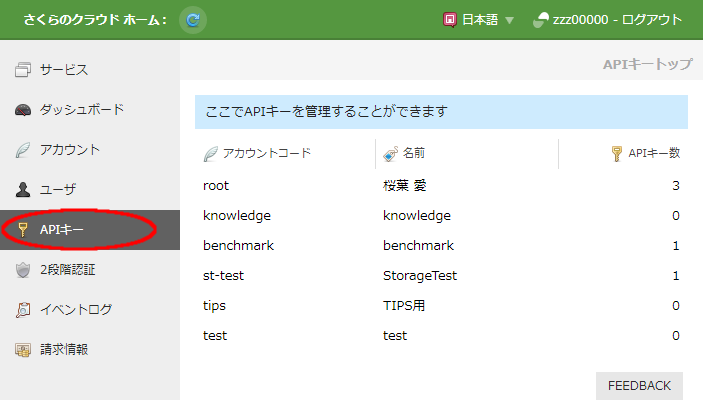Click the shield icon for 2段階認証
Viewport: 703px width, 400px height.
click(24, 270)
